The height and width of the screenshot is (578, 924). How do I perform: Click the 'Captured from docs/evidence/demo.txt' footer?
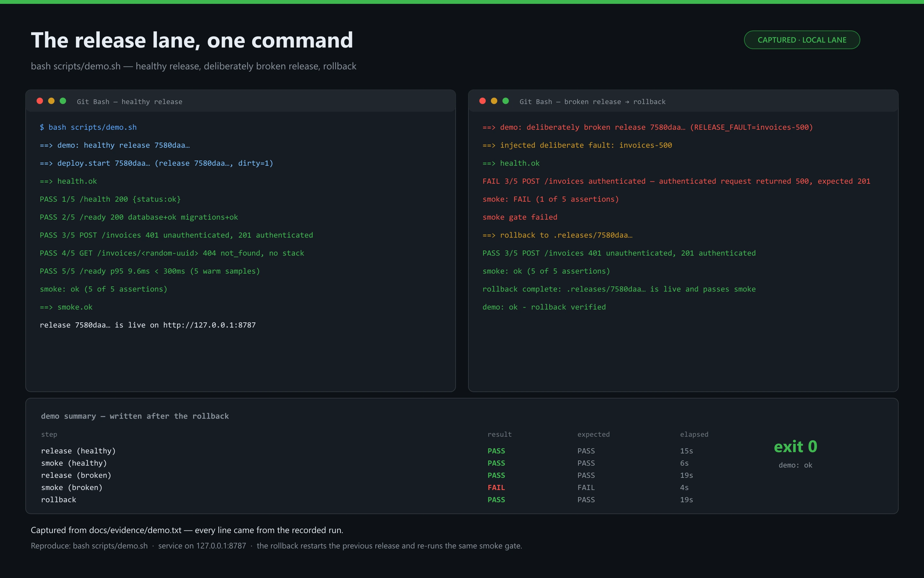[187, 530]
